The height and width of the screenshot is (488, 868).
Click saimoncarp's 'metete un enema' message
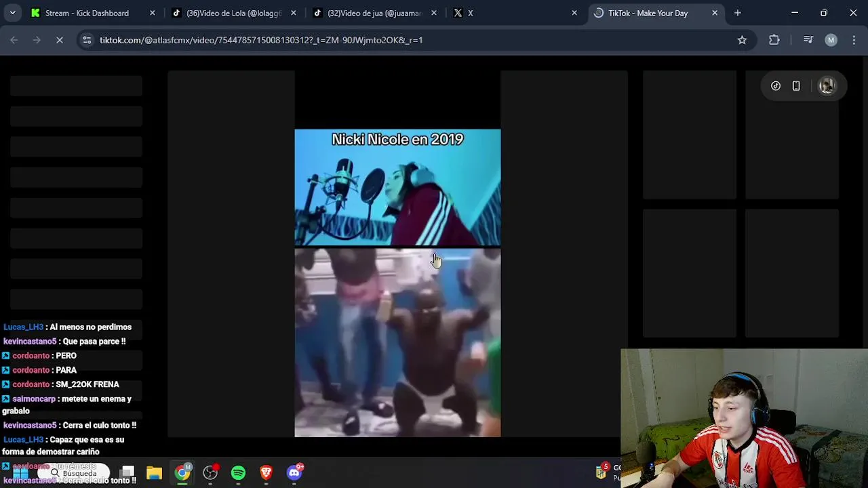pos(67,405)
